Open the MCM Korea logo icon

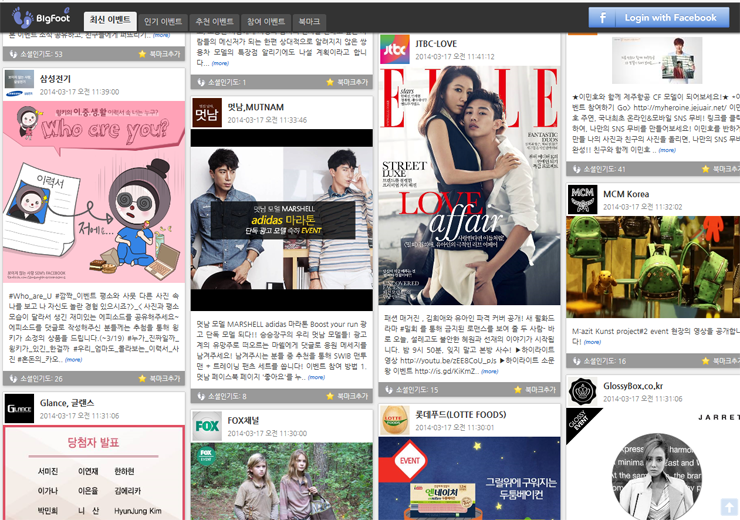point(582,200)
